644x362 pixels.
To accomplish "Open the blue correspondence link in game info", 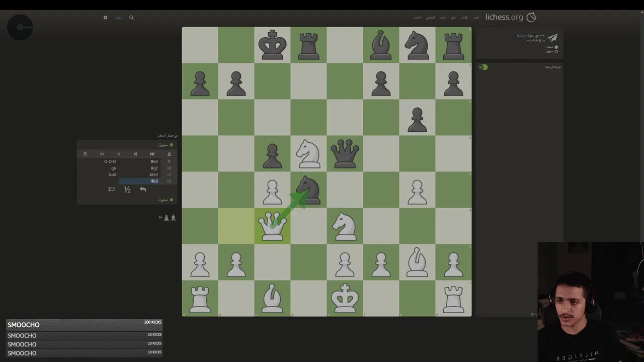I will point(520,36).
